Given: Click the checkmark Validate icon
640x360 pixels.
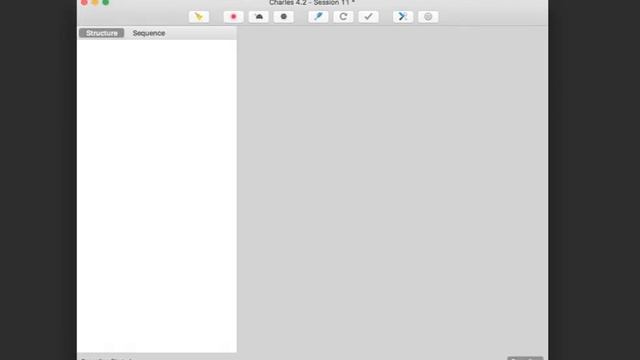Looking at the screenshot, I should (368, 17).
